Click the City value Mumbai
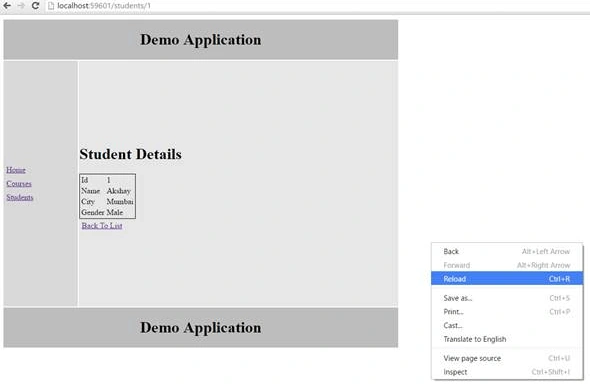Viewport: 590px width, 384px height. coord(120,202)
